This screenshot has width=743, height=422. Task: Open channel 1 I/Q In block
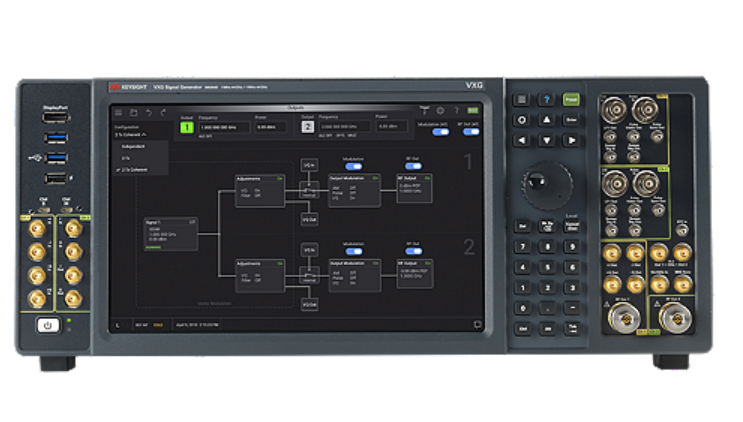pyautogui.click(x=309, y=165)
